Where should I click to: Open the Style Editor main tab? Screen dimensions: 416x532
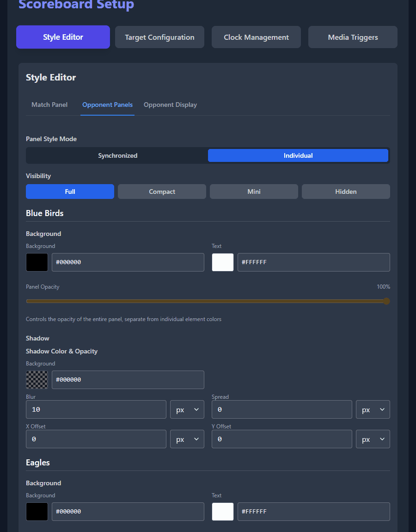63,37
